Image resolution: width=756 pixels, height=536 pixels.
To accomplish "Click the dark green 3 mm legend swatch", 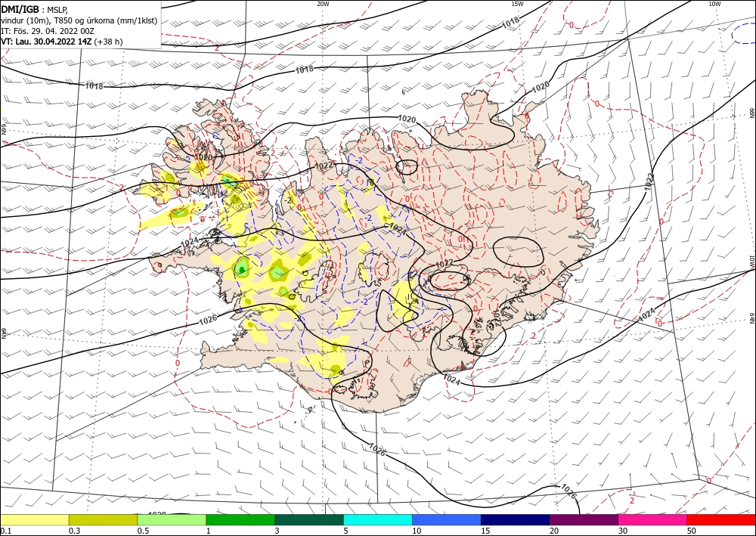I will coord(309,519).
